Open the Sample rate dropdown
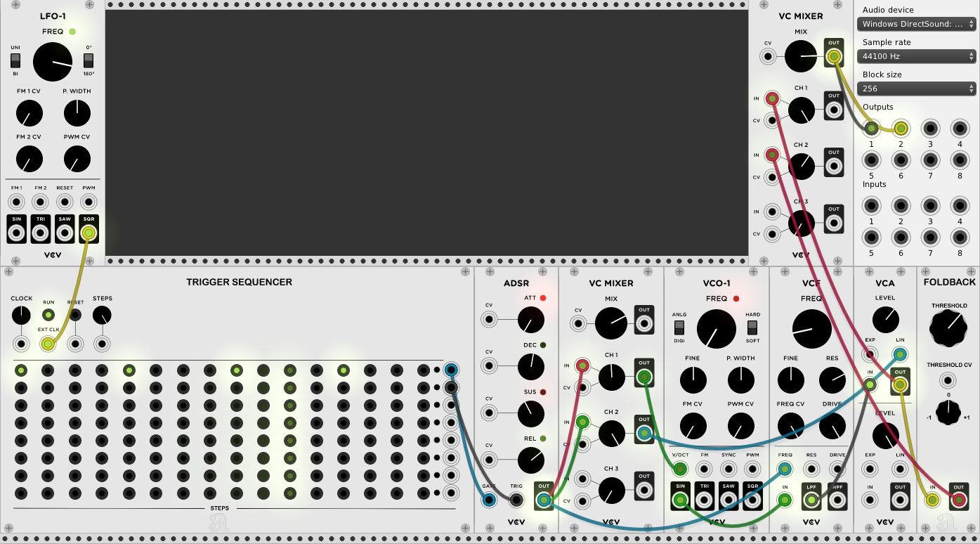This screenshot has height=544, width=980. 917,56
